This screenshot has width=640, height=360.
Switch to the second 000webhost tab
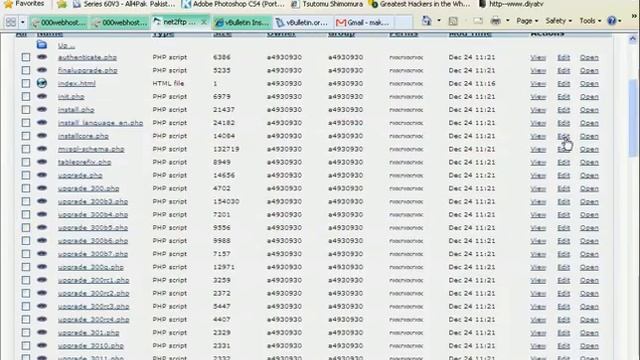coord(120,22)
